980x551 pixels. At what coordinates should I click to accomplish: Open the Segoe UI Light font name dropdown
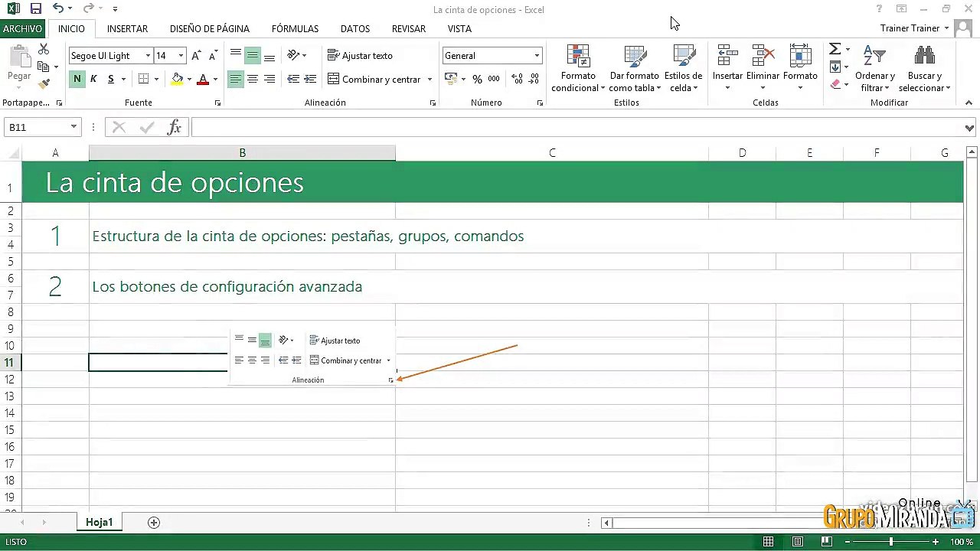pos(148,56)
